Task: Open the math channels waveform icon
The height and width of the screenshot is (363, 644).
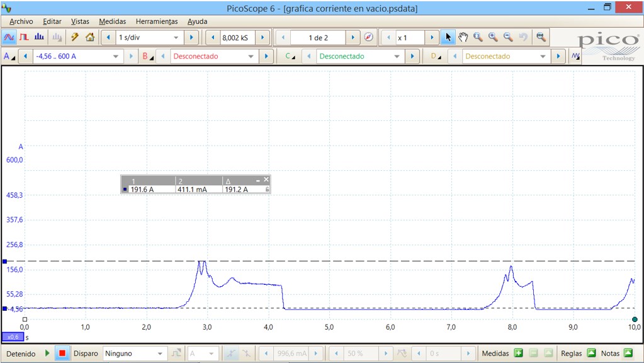Action: (x=575, y=56)
